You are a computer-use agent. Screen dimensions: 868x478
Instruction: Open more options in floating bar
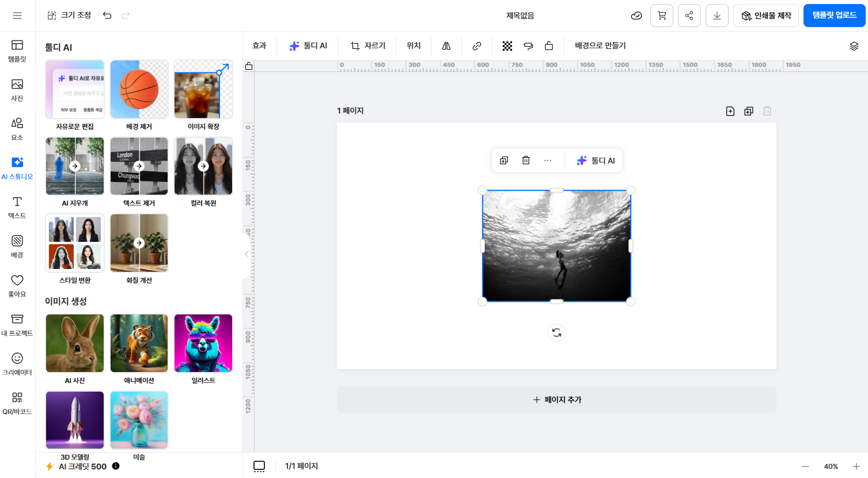coord(548,161)
